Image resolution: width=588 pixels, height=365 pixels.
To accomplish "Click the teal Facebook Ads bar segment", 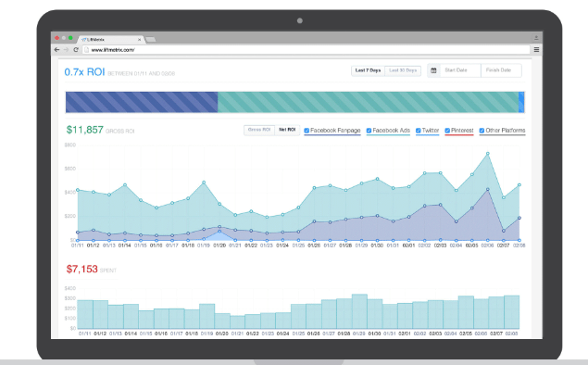I will click(368, 102).
